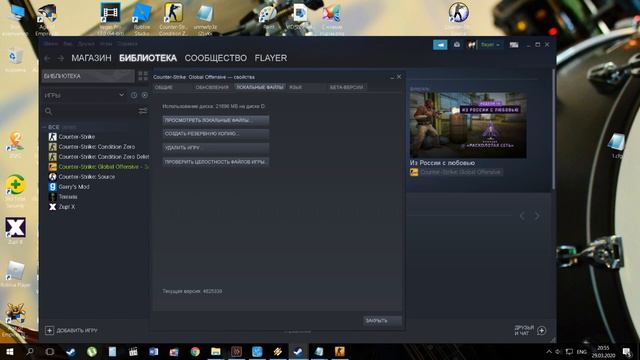The height and width of the screenshot is (360, 640).
Task: Open Task View on taskbar
Action: point(50,352)
